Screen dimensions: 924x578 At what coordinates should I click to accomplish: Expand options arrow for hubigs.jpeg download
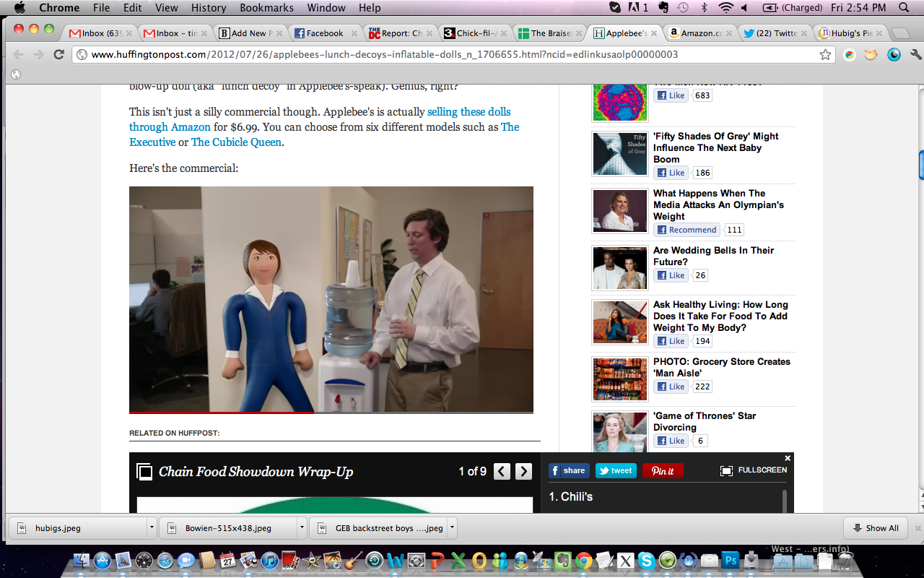pyautogui.click(x=151, y=528)
